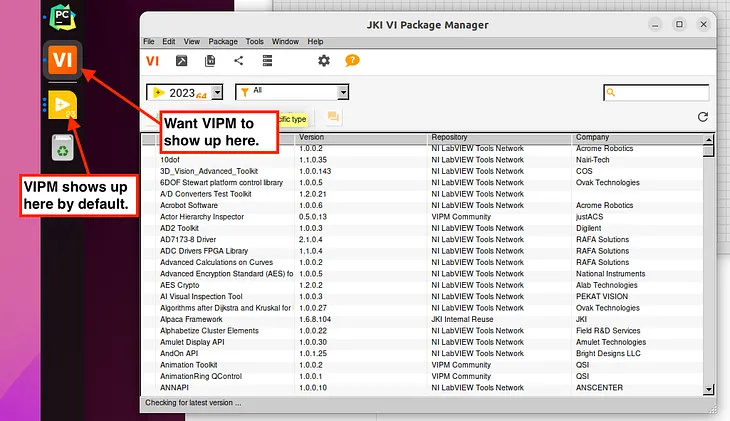Viewport: 730px width, 421px height.
Task: Open the Tools menu
Action: (254, 41)
